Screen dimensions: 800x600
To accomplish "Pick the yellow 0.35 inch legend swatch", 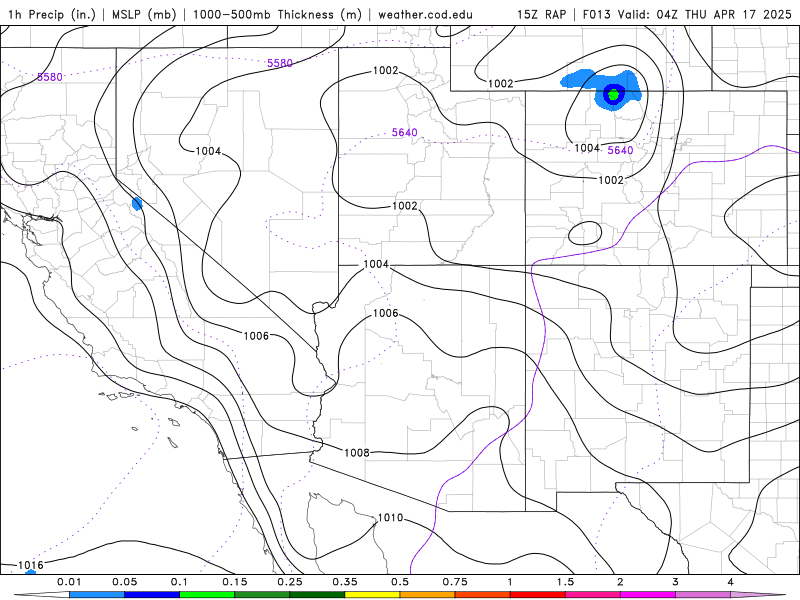I will pyautogui.click(x=372, y=595).
